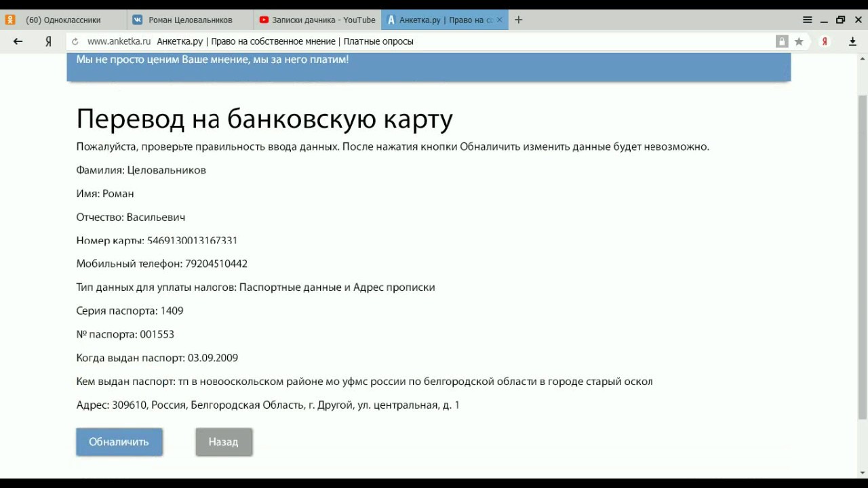Click the line Отчество: Васильевич

point(131,218)
